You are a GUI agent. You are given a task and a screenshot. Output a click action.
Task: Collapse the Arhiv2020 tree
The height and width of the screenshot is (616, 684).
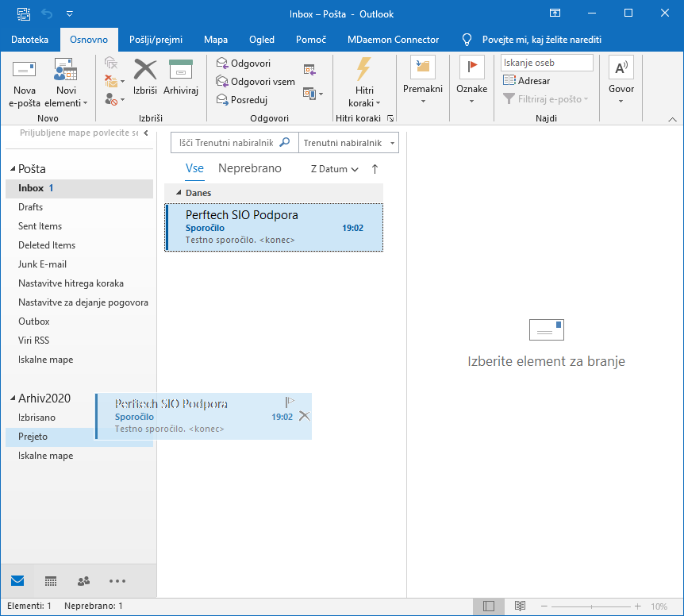pos(13,398)
